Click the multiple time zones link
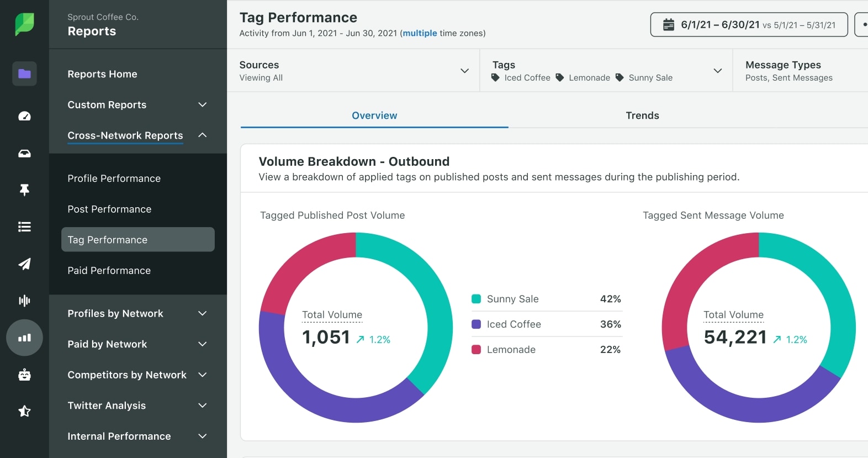 420,33
